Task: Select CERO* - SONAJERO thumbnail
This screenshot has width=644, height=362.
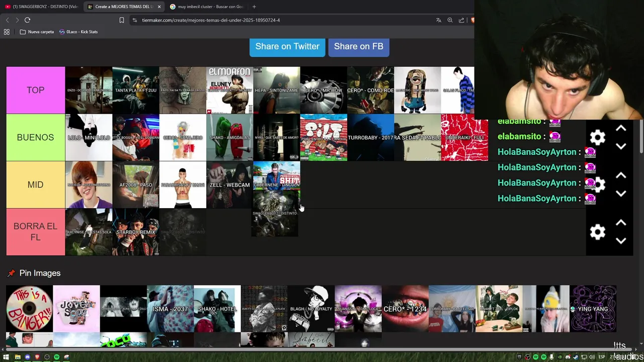Action: coord(183,137)
